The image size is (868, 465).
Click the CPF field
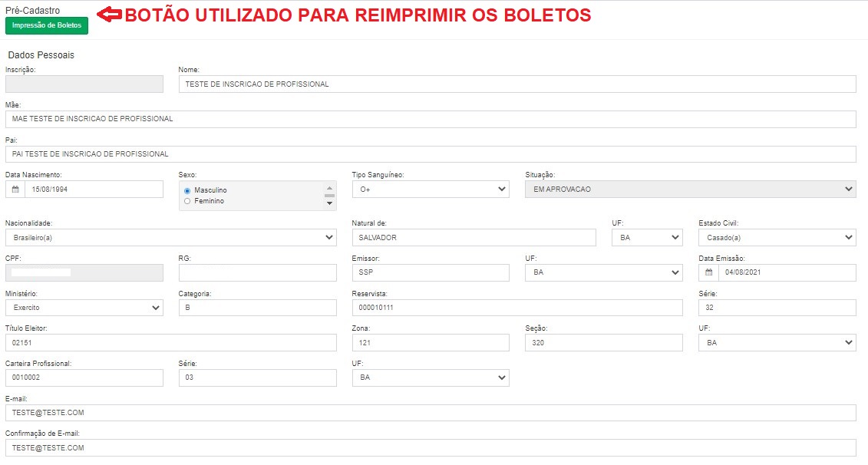click(x=84, y=272)
